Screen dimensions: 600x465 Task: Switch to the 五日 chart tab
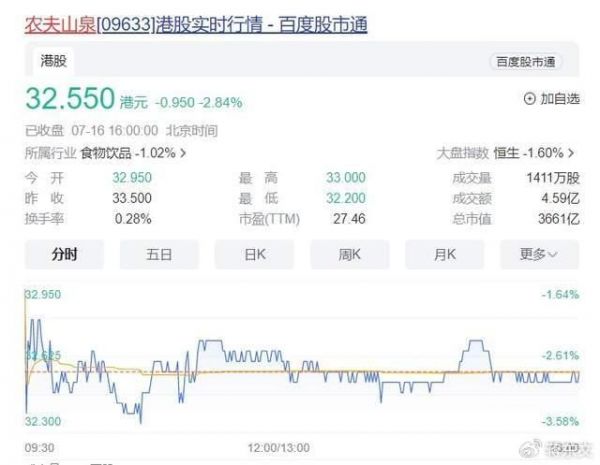[x=159, y=254]
